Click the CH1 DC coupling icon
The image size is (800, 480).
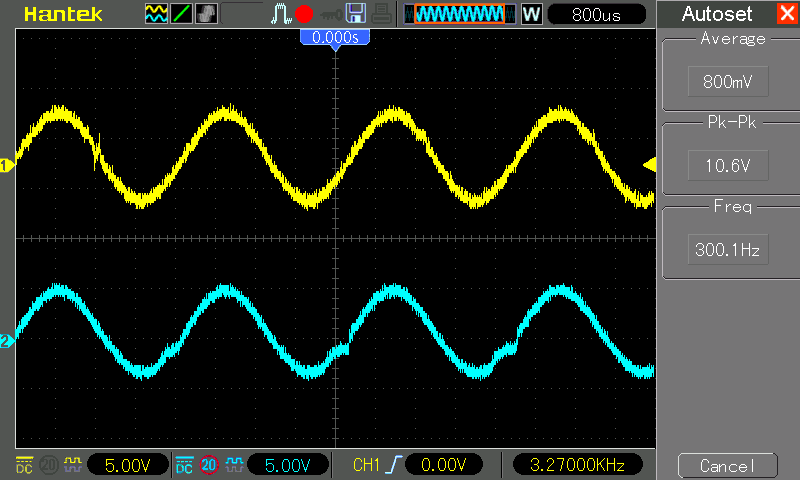tap(24, 465)
